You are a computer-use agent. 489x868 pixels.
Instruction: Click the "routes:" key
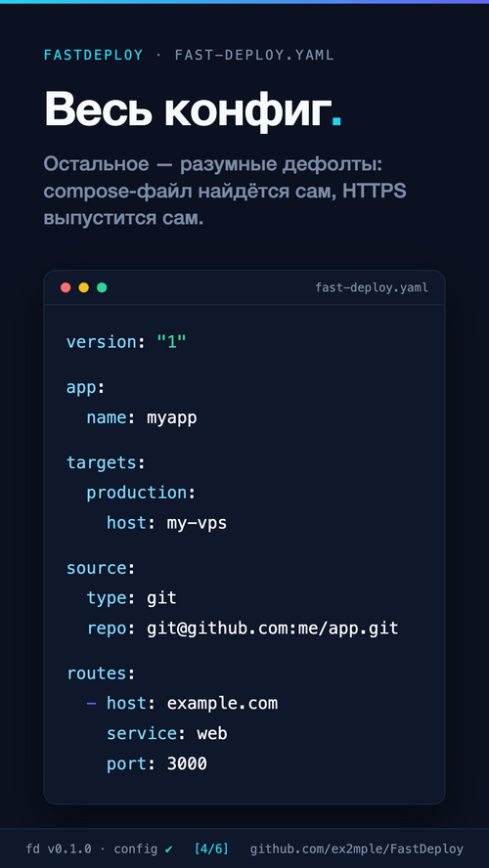tap(101, 673)
